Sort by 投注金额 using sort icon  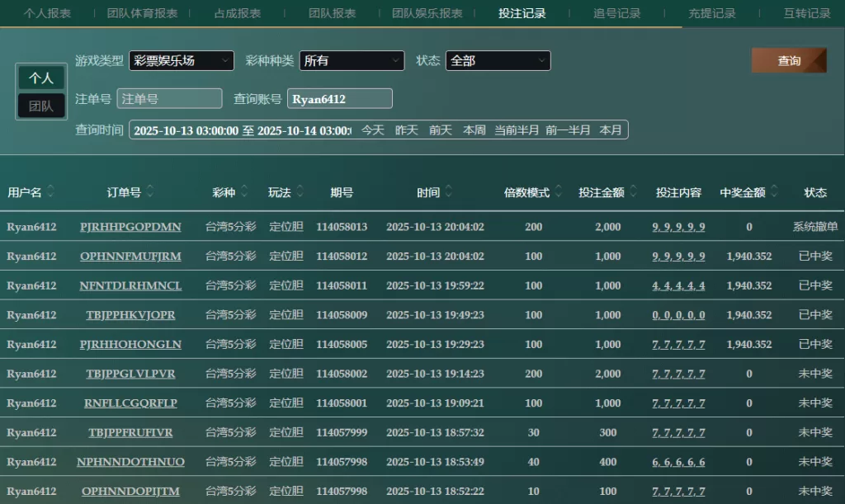(632, 192)
